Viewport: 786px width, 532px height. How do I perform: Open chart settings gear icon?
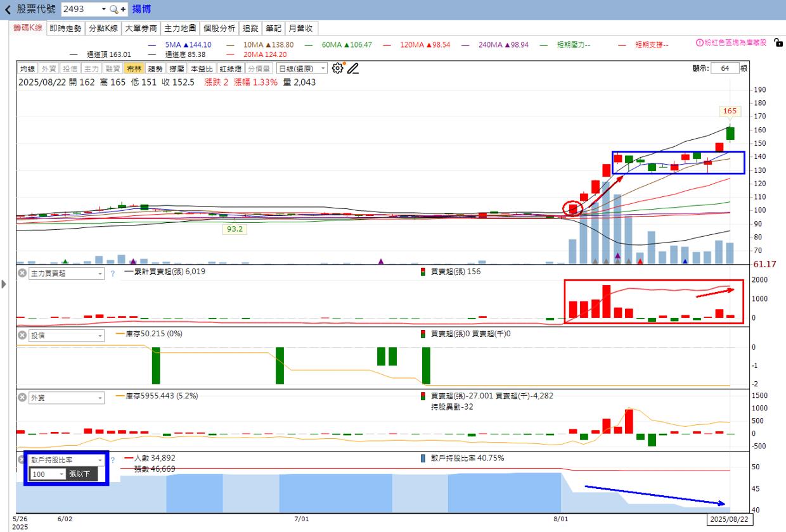tap(337, 68)
